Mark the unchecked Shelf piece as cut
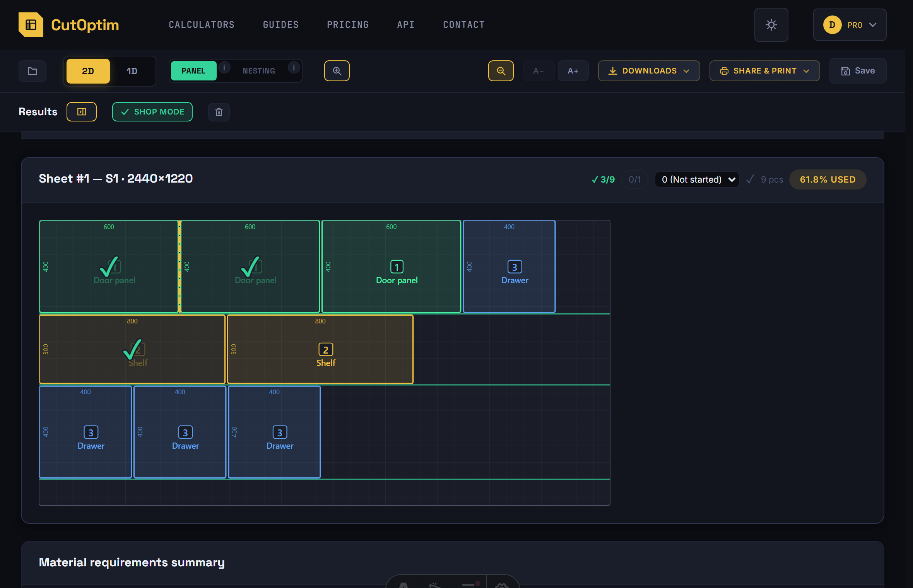This screenshot has width=913, height=588. coord(320,349)
